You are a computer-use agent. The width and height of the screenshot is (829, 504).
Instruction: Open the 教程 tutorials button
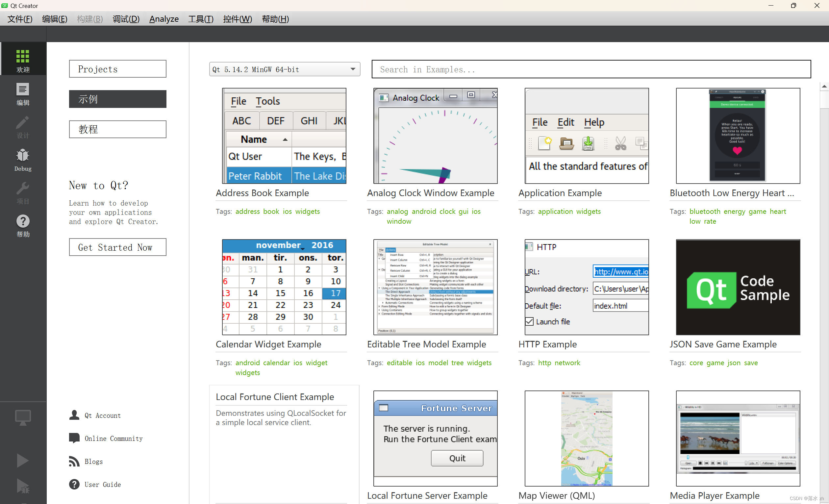(117, 129)
